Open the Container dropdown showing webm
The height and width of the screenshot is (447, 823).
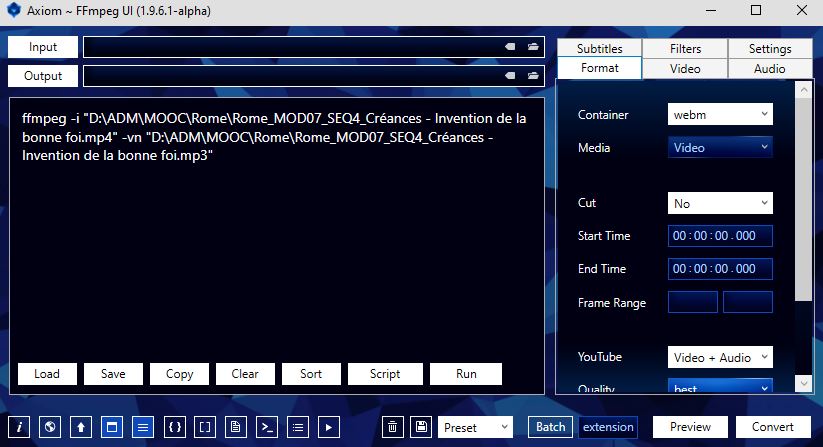point(720,114)
